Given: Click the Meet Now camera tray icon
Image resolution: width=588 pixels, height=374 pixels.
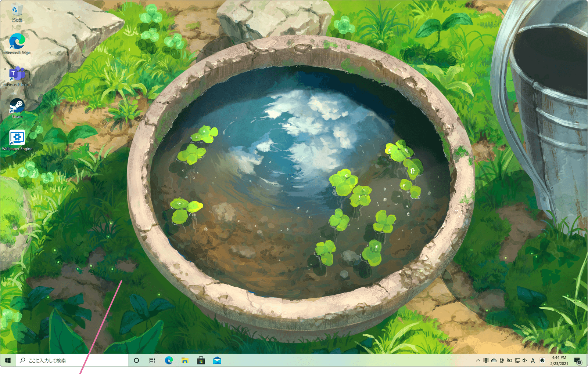Looking at the screenshot, I should click(x=502, y=360).
